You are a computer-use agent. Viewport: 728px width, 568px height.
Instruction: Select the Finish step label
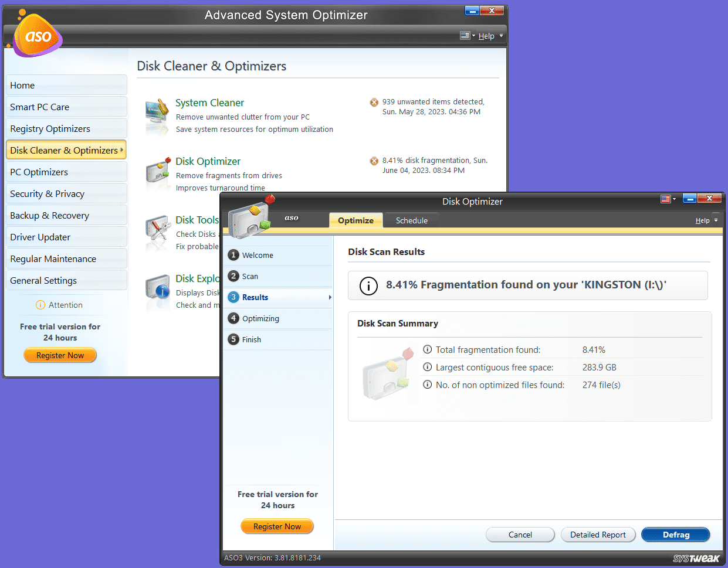click(x=252, y=339)
